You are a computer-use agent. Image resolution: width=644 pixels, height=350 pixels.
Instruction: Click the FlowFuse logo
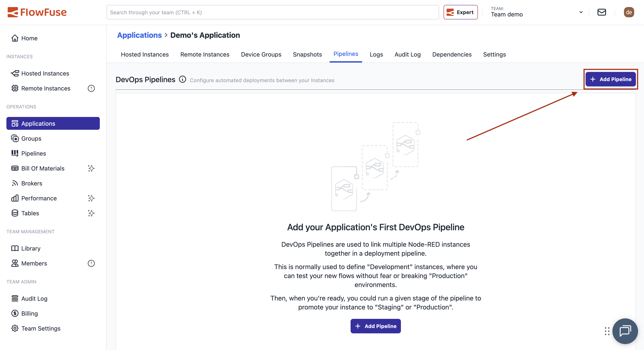[x=37, y=12]
